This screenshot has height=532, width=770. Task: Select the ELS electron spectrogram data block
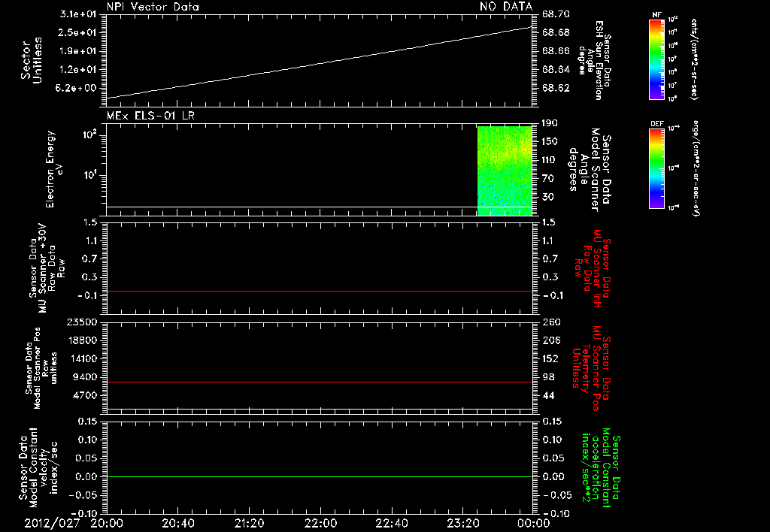[x=505, y=171]
